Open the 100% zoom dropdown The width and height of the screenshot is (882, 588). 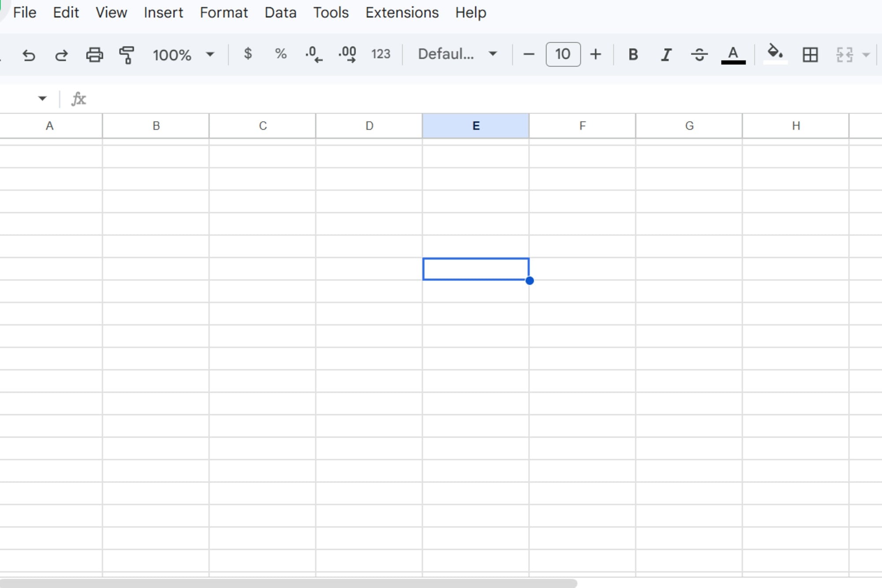coord(183,55)
